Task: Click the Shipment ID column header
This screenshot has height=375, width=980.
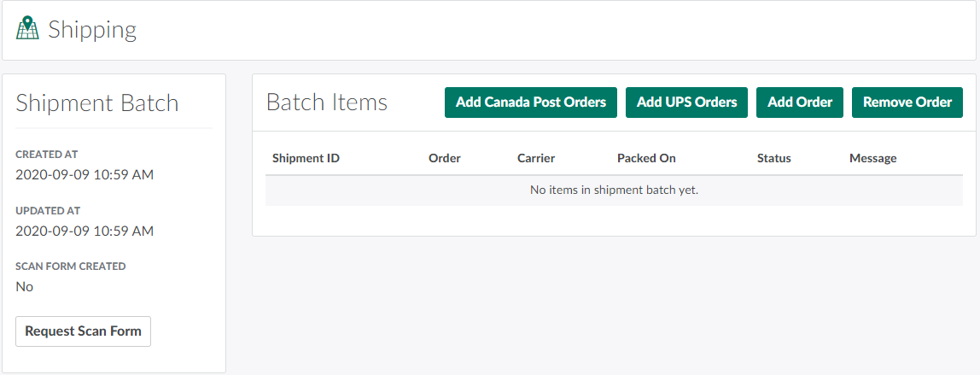Action: point(306,158)
